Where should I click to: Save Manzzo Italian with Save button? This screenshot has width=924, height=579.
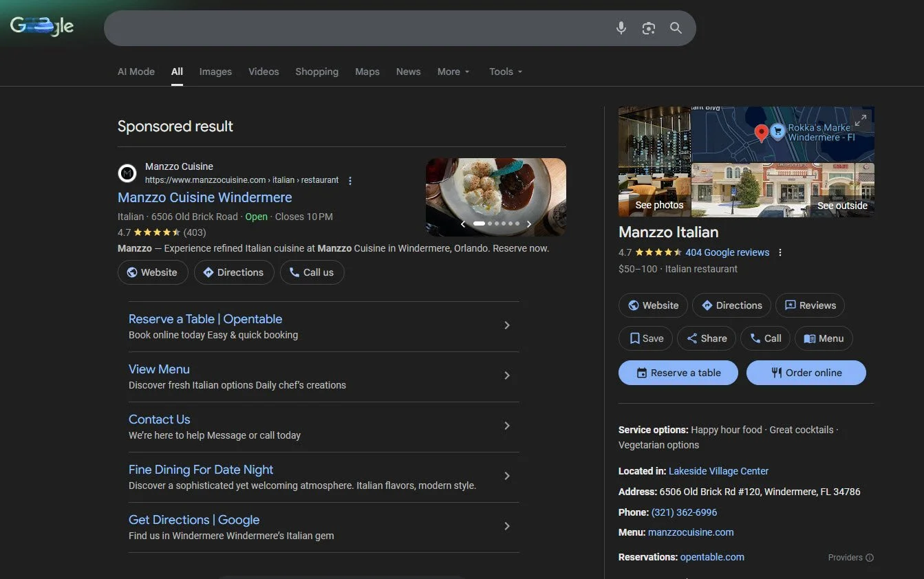pyautogui.click(x=645, y=338)
